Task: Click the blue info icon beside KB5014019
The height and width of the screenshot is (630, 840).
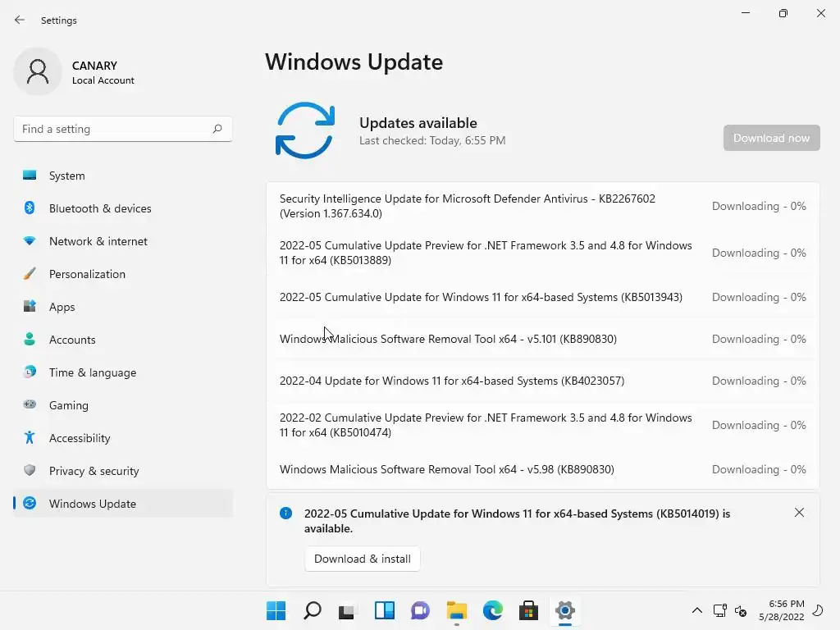Action: 286,514
